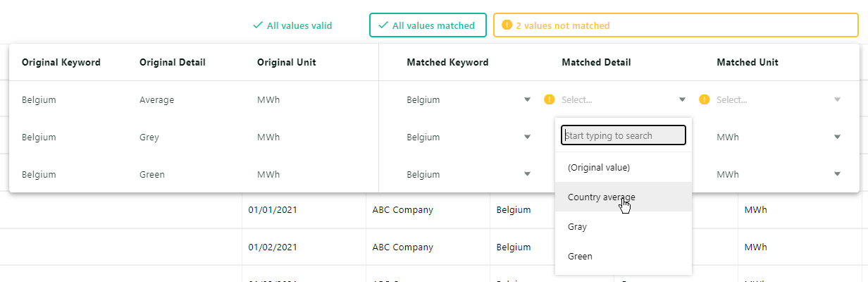This screenshot has height=282, width=868.
Task: Click the All values matched button
Action: [428, 25]
